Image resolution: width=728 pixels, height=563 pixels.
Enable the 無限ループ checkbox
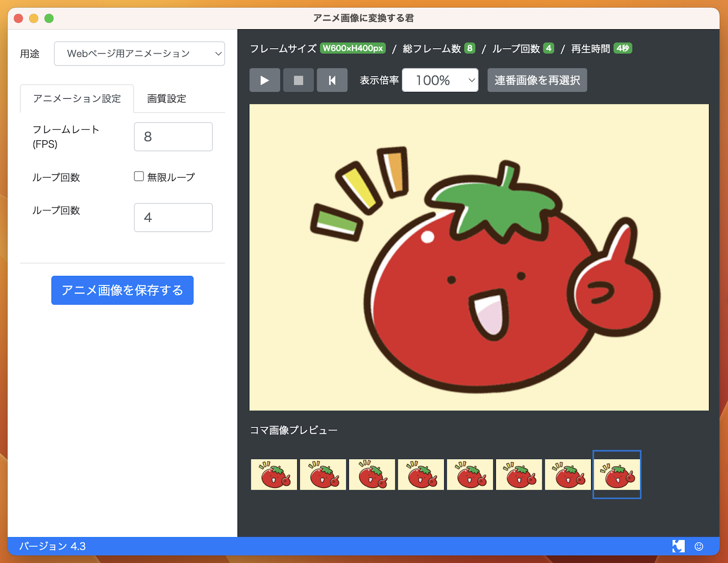click(139, 177)
